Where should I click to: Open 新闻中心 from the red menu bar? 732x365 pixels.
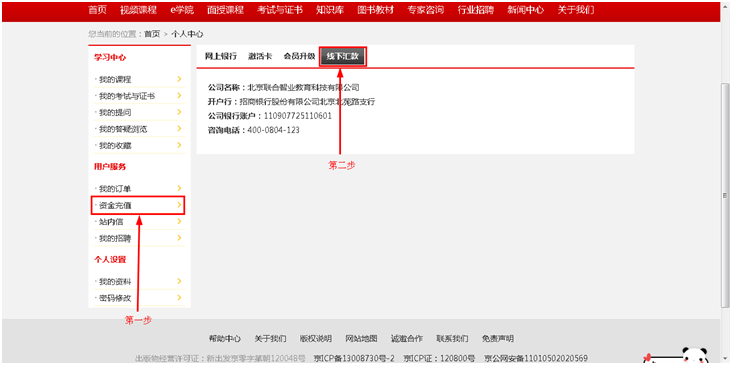point(526,10)
